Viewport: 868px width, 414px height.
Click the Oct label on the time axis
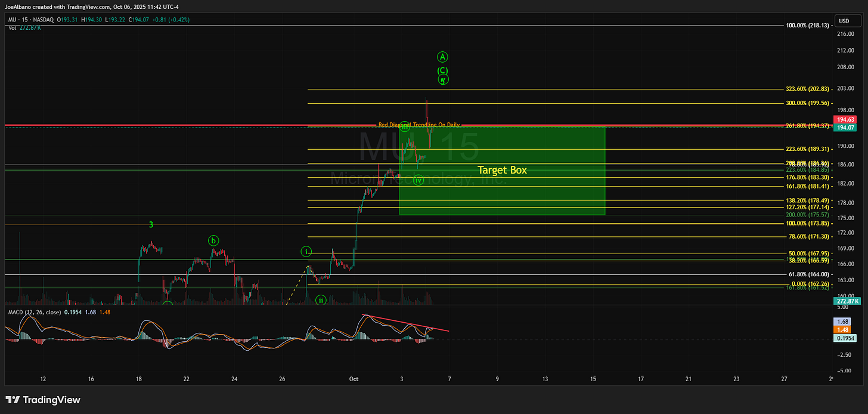tap(354, 379)
